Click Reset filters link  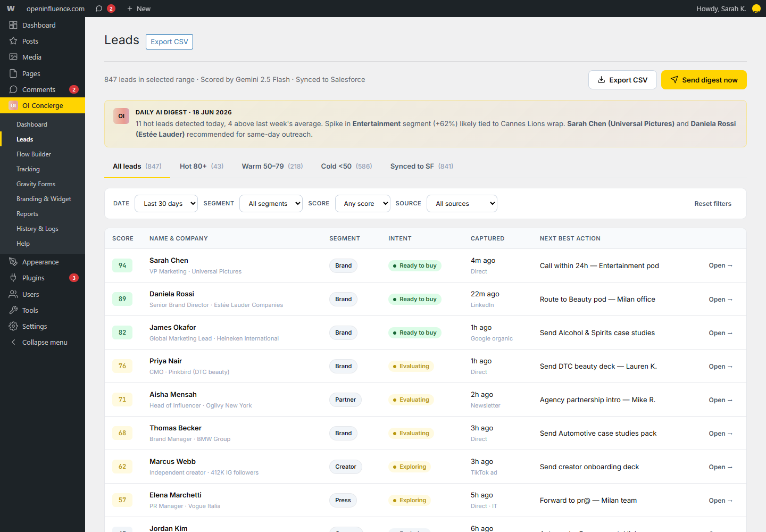tap(713, 204)
